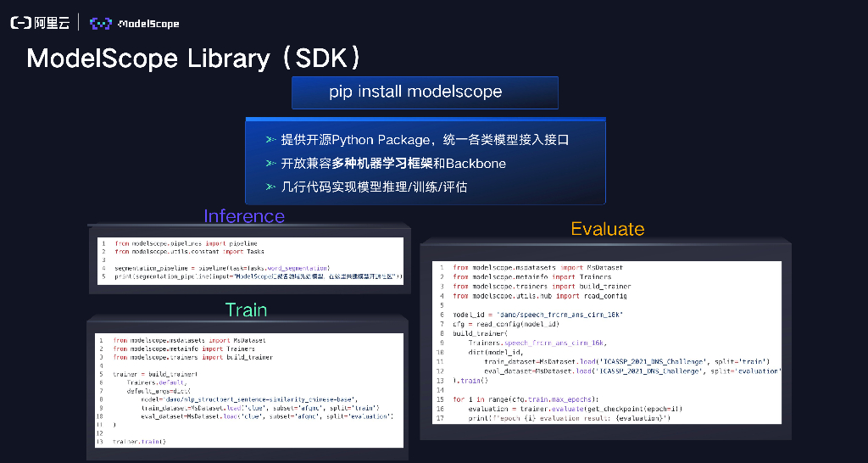Click the 'dict(model_id,' line in the Evaluate code
This screenshot has width=868, height=463.
pyautogui.click(x=495, y=352)
